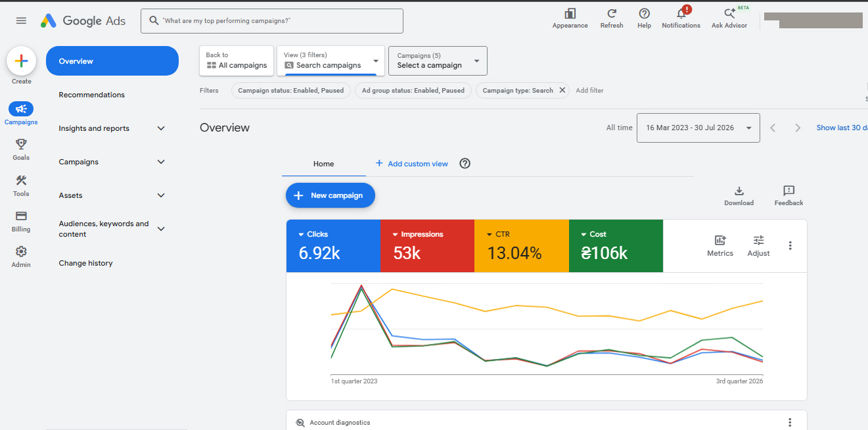The image size is (868, 430).
Task: Open Admin gear icon
Action: [x=21, y=256]
